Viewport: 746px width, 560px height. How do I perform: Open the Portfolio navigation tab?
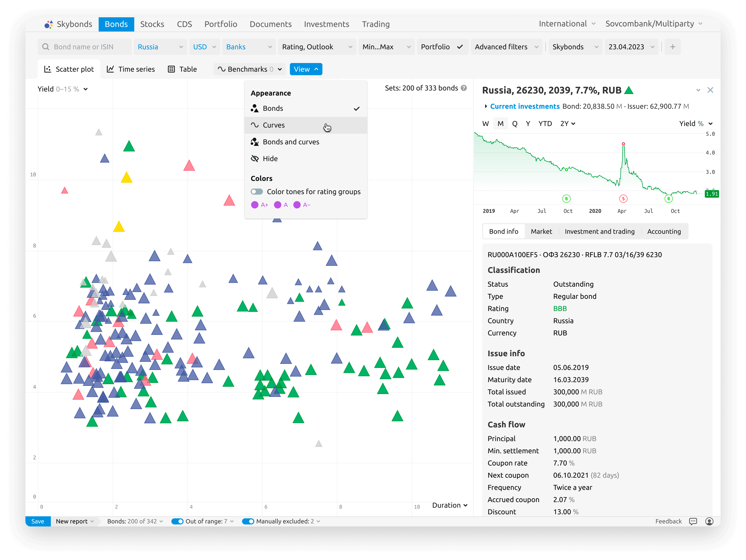(x=221, y=24)
